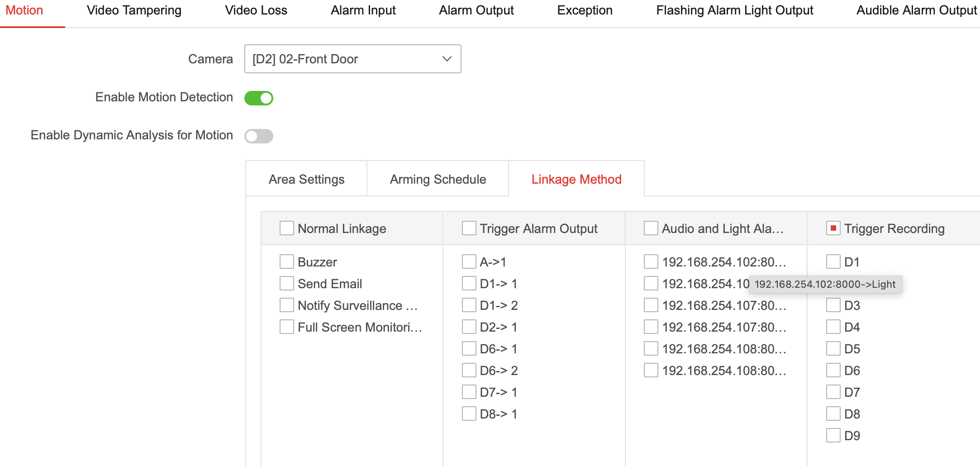The width and height of the screenshot is (980, 466).
Task: Check Notify Surveillance Center option
Action: 287,305
